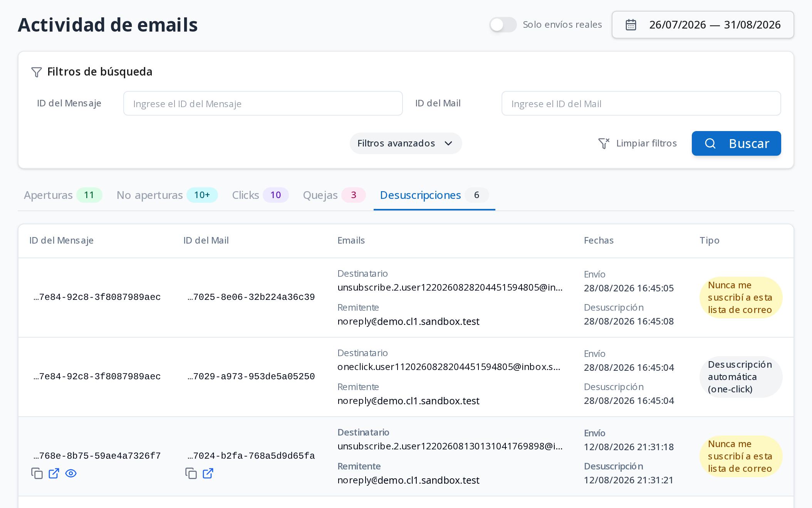The height and width of the screenshot is (508, 812).
Task: Switch to the No aperturas tab
Action: [x=167, y=195]
